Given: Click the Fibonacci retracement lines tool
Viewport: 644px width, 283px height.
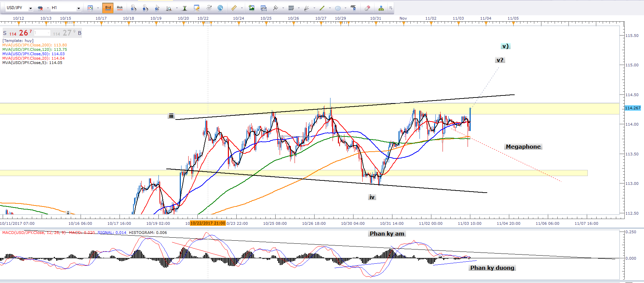Looking at the screenshot, I should [x=291, y=8].
